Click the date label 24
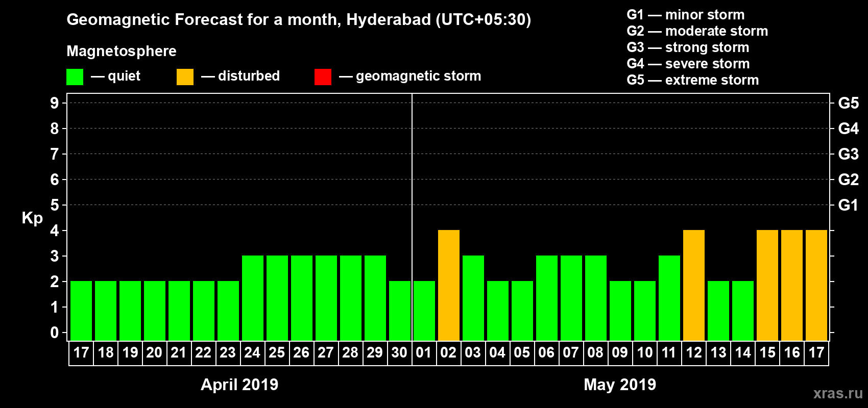 (252, 353)
